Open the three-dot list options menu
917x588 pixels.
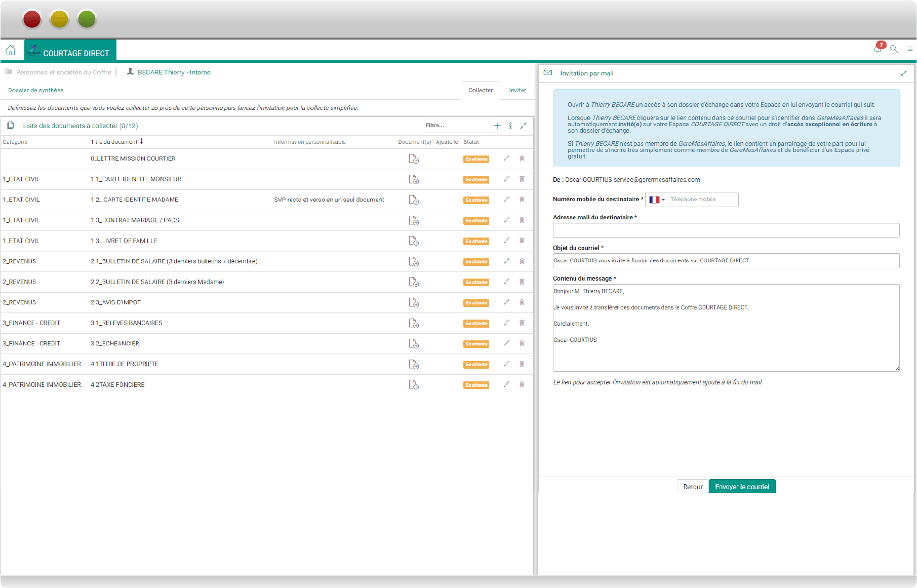click(x=510, y=126)
